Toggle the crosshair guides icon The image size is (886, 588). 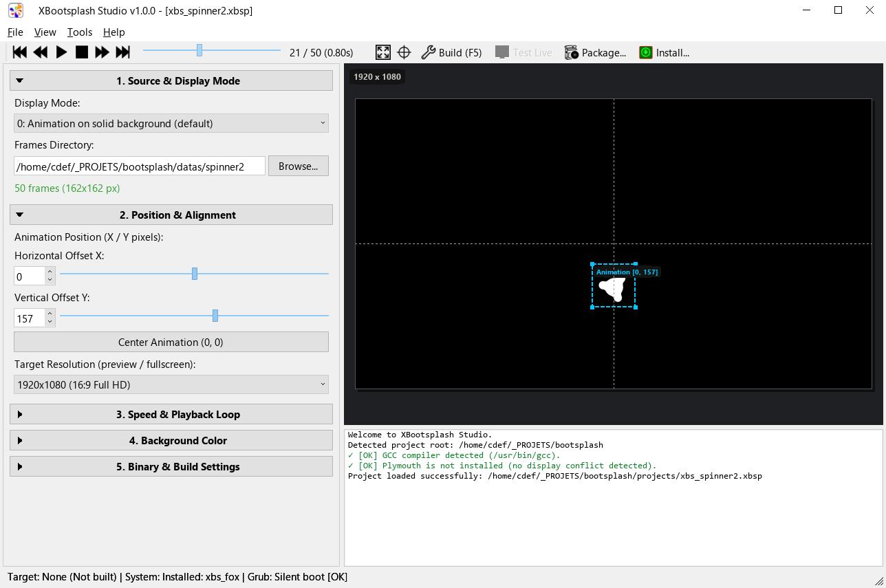404,52
